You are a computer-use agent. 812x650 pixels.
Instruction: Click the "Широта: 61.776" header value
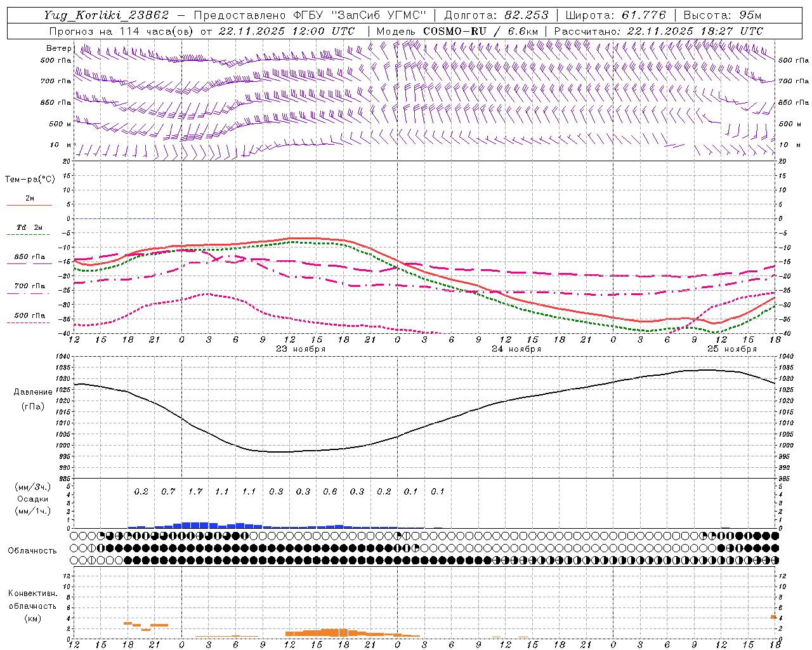615,15
